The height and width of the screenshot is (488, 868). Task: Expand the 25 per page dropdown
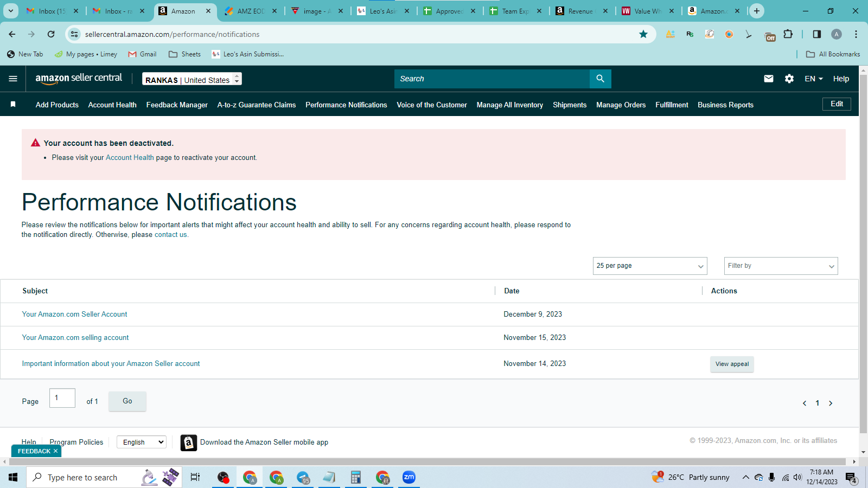tap(650, 266)
